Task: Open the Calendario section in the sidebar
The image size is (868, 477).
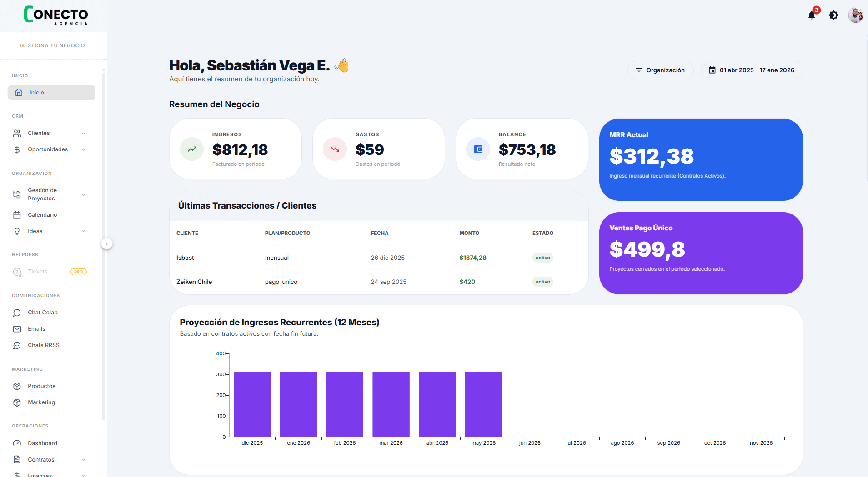Action: [x=43, y=214]
